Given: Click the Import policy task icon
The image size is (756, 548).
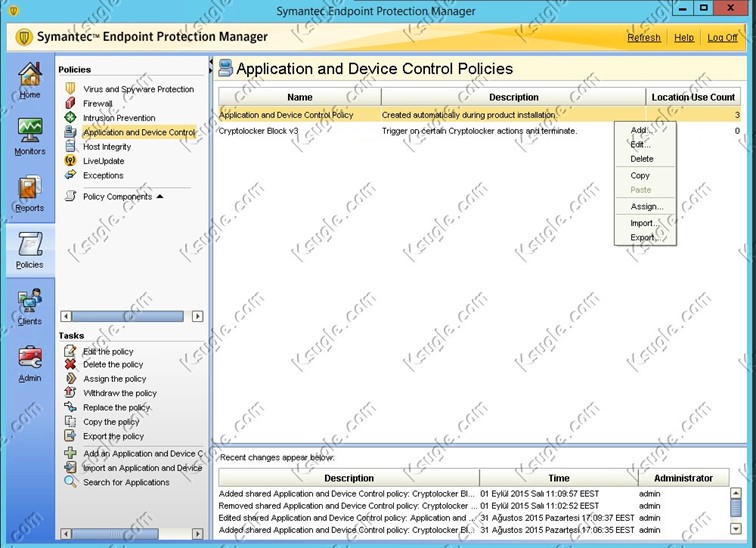Looking at the screenshot, I should pos(70,467).
